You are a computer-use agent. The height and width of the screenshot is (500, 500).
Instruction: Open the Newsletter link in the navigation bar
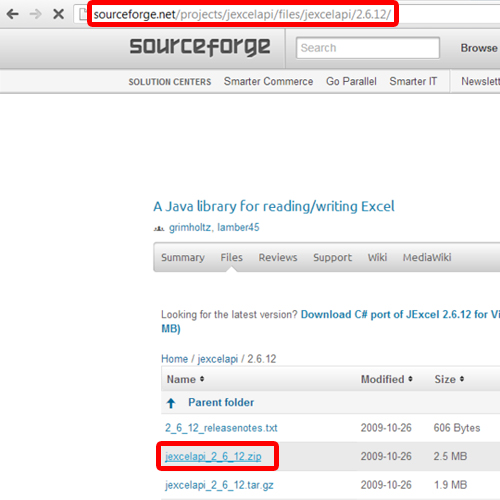tap(480, 81)
